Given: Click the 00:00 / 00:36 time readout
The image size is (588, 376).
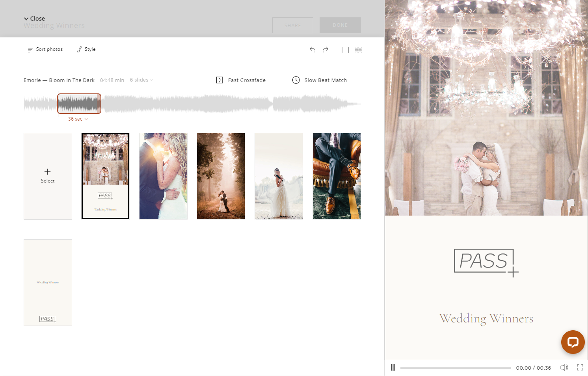Looking at the screenshot, I should (534, 368).
